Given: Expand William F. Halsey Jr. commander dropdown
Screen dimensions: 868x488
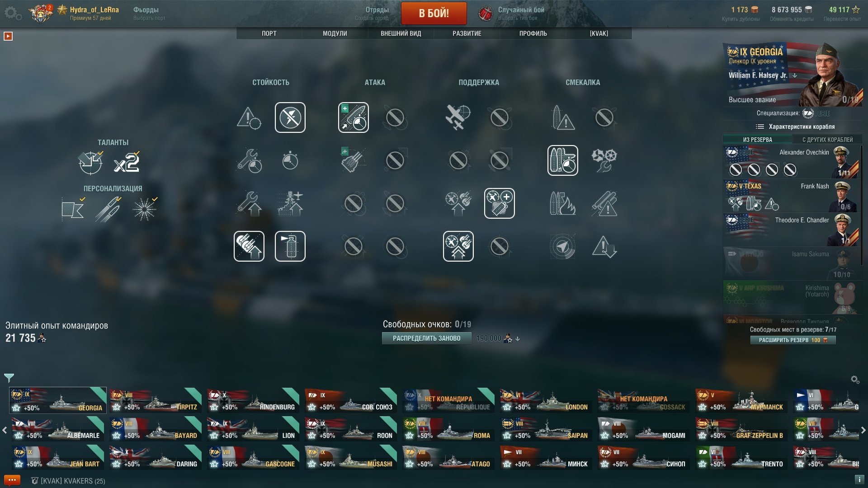Looking at the screenshot, I should click(795, 75).
